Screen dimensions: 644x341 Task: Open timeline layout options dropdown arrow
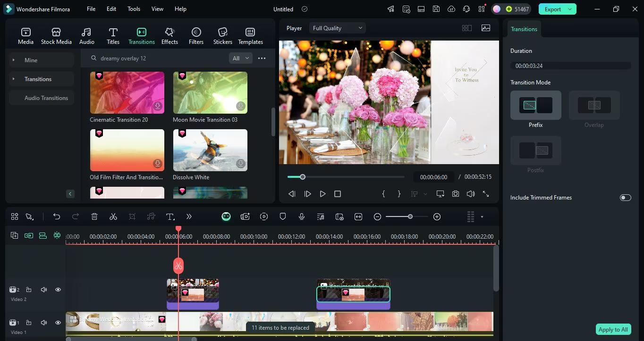pyautogui.click(x=482, y=217)
